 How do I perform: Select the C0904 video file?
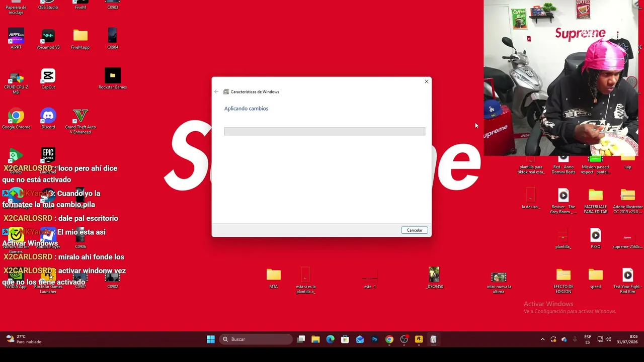pos(113,39)
